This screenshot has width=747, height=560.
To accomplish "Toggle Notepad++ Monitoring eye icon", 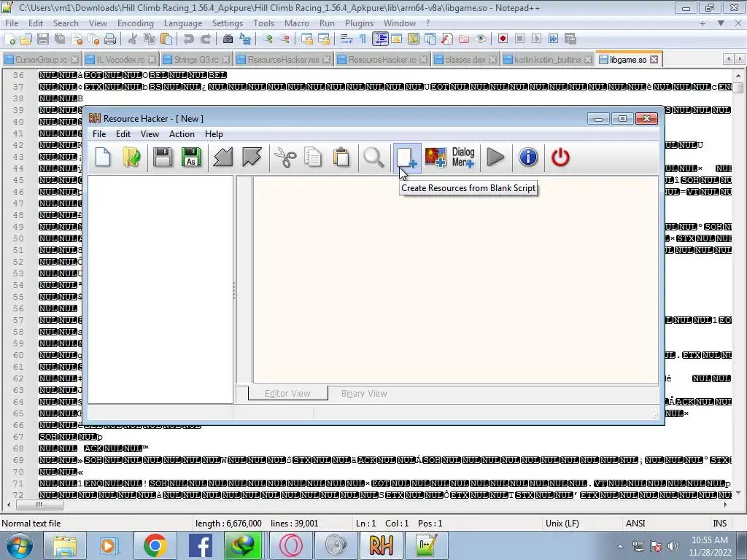I will coord(481,39).
